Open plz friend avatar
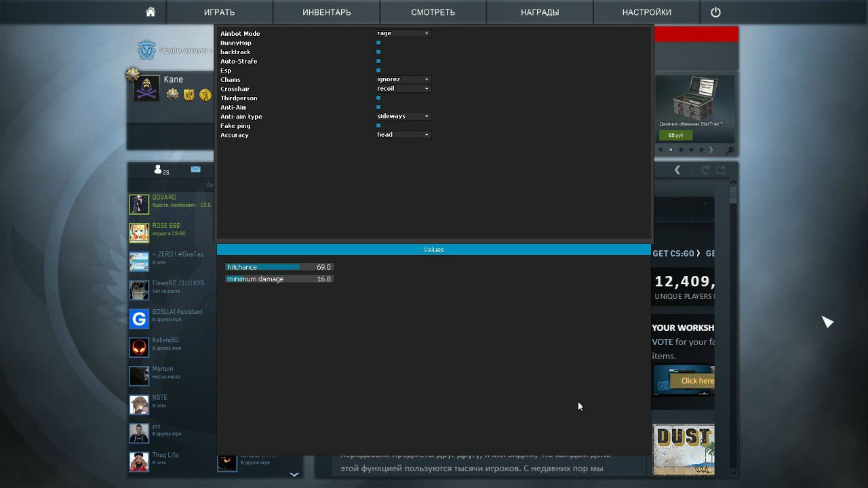868x488 pixels. click(x=139, y=433)
